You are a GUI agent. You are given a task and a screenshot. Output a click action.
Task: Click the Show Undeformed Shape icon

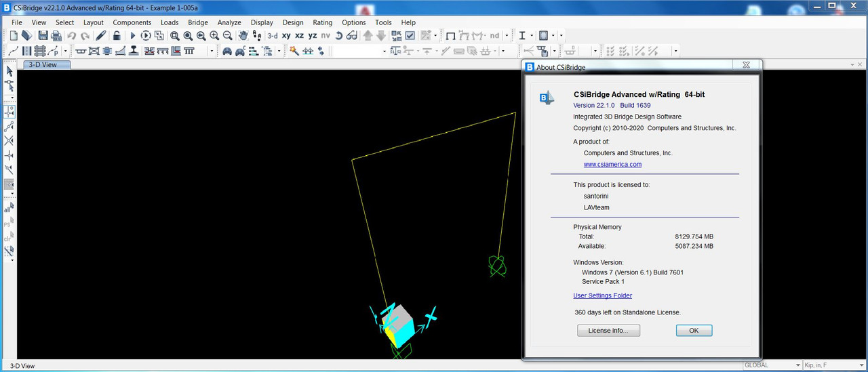tap(450, 35)
